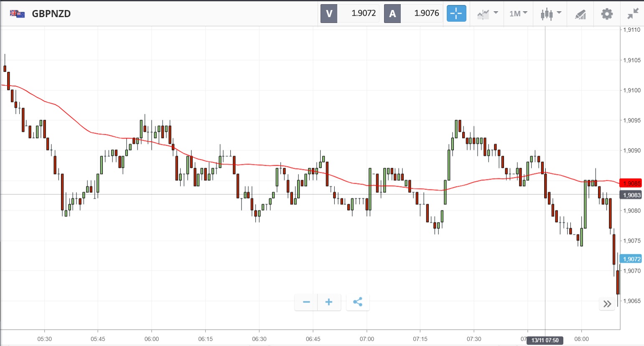Share the chart via share icon
The image size is (644, 346).
[x=358, y=302]
